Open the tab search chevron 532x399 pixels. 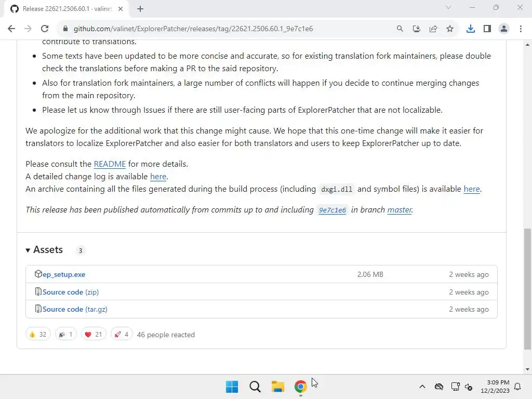click(x=448, y=7)
